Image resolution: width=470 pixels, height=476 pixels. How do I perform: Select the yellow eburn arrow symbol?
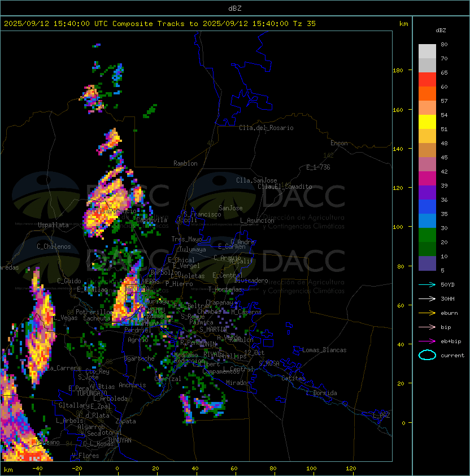427,313
